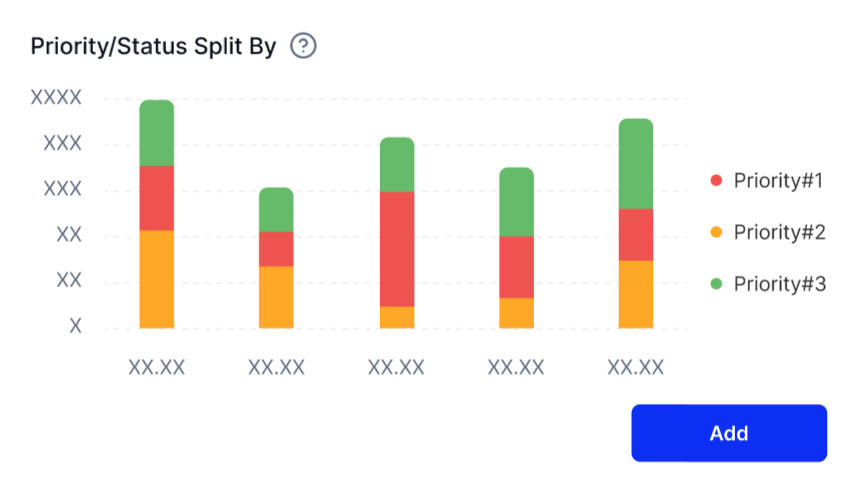Click the small orange segment of third bar
The height and width of the screenshot is (493, 857).
pos(397,317)
